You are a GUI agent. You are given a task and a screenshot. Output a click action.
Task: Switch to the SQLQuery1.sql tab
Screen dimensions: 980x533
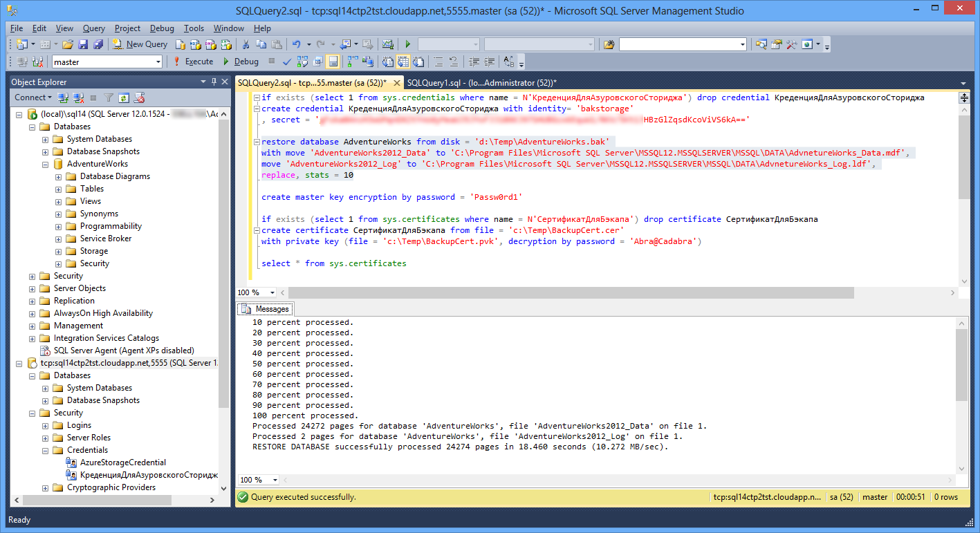click(481, 83)
